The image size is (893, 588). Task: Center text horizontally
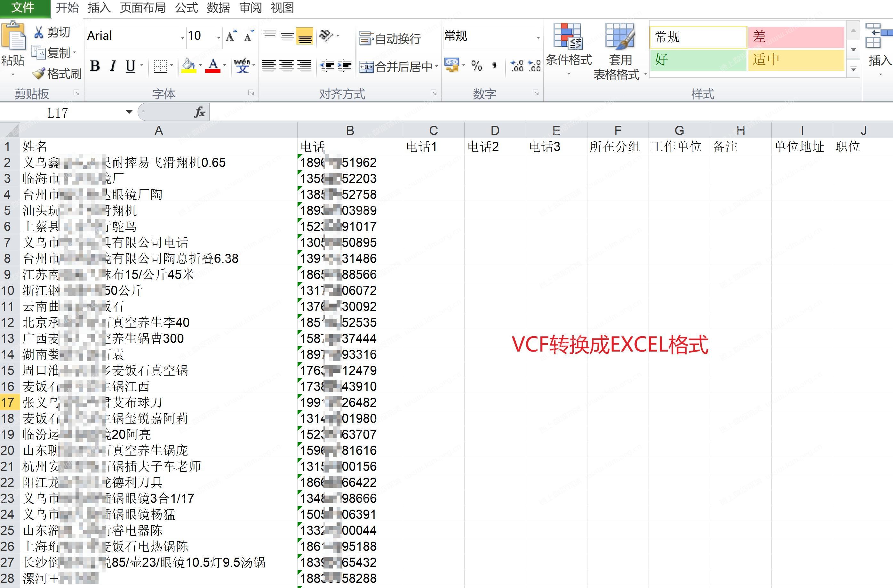tap(287, 66)
